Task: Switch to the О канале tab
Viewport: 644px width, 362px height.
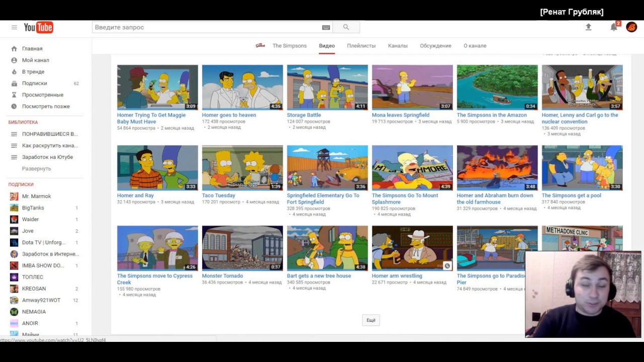Action: click(x=475, y=46)
